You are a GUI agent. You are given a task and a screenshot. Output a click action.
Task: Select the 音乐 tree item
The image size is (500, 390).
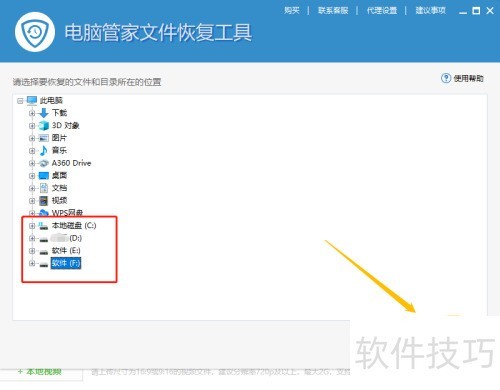(x=59, y=151)
